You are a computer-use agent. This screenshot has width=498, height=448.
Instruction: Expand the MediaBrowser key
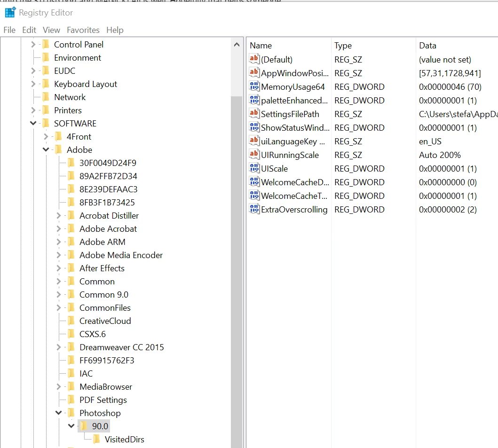[59, 387]
